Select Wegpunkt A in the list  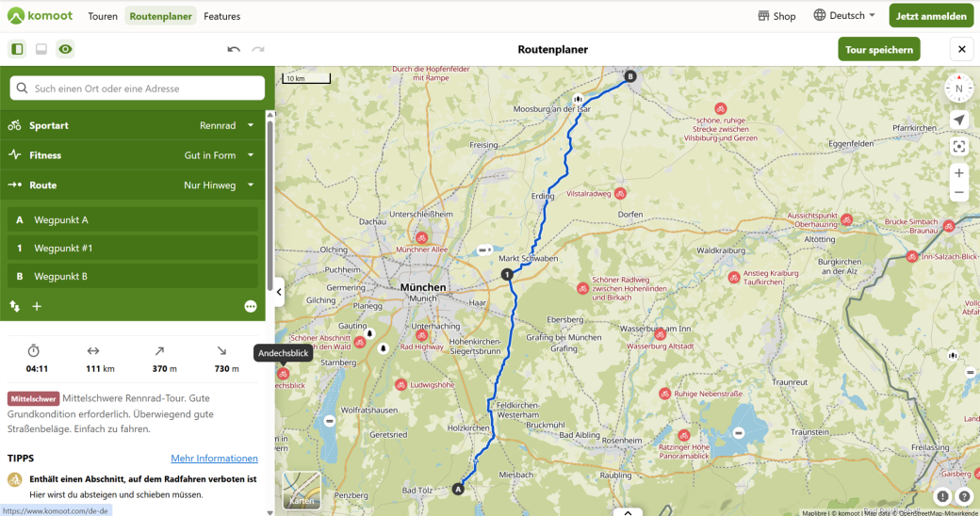coord(133,220)
